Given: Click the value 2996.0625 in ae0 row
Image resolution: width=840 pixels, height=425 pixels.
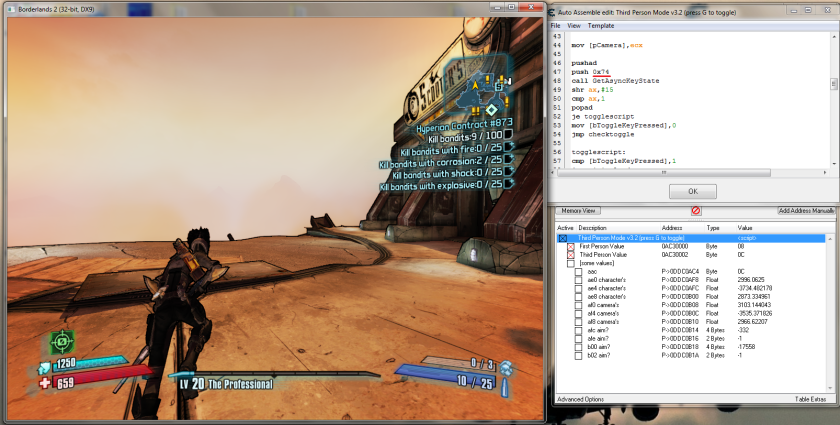Looking at the screenshot, I should 751,280.
